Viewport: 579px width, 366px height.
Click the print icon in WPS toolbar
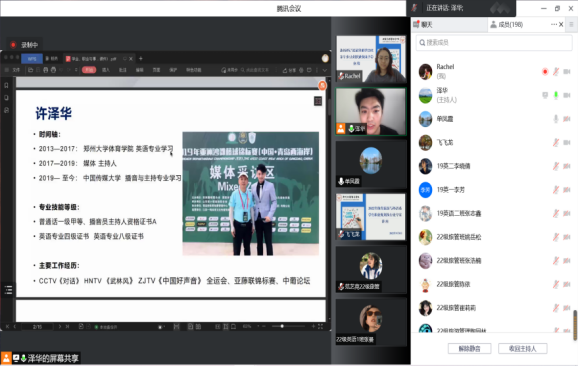[45, 70]
